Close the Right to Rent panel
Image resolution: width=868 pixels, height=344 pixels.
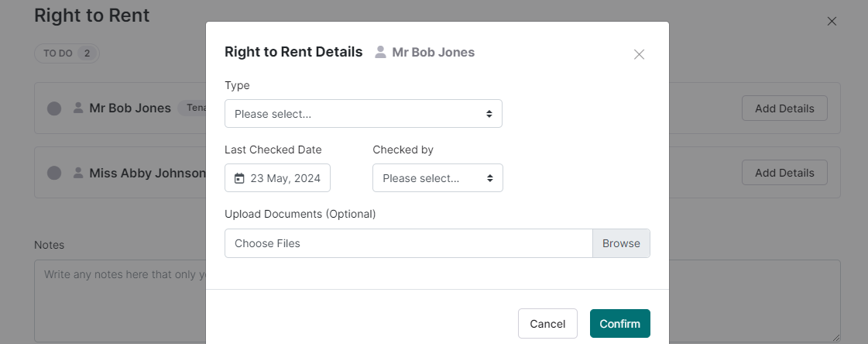tap(832, 21)
